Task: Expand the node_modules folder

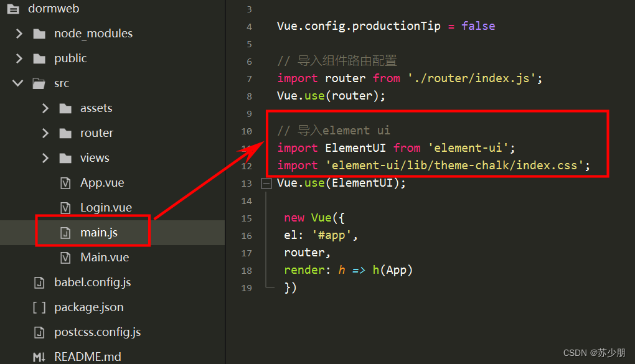Action: coord(18,33)
